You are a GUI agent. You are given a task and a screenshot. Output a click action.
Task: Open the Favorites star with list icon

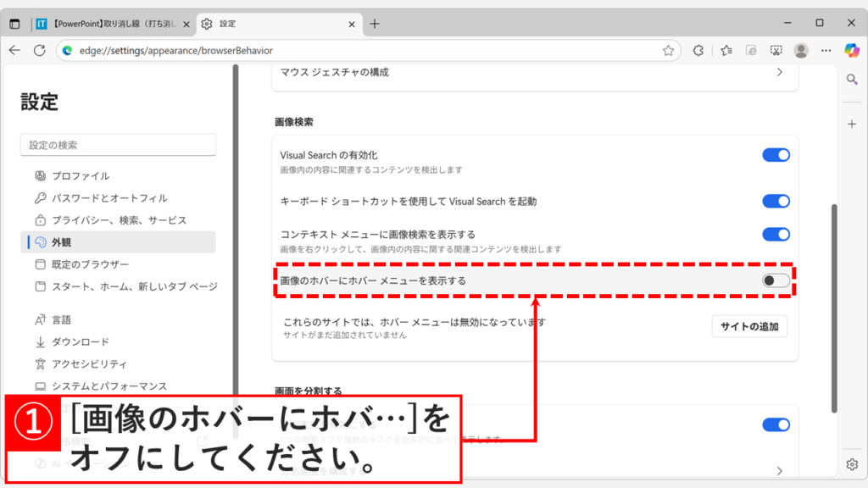725,50
